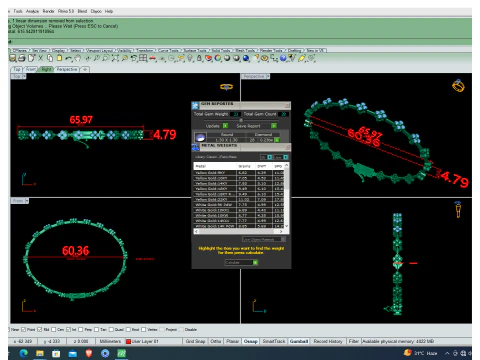Screen dimensions: 480x360
Task: Toggle the Tan osnap checkbox
Action: [x=97, y=329]
